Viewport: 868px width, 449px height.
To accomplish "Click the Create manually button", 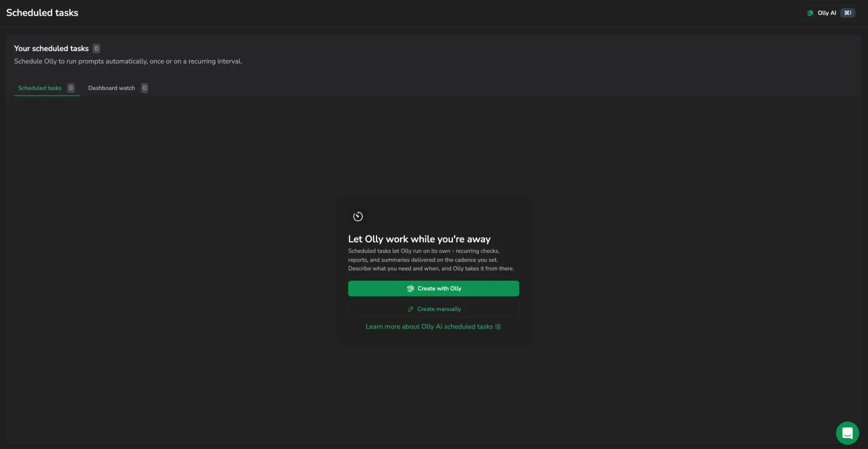I will tap(433, 309).
